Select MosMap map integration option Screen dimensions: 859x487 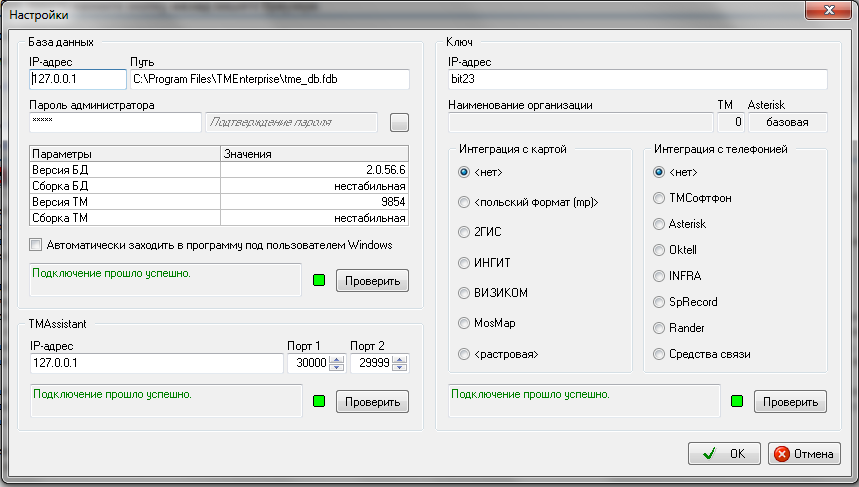[464, 323]
